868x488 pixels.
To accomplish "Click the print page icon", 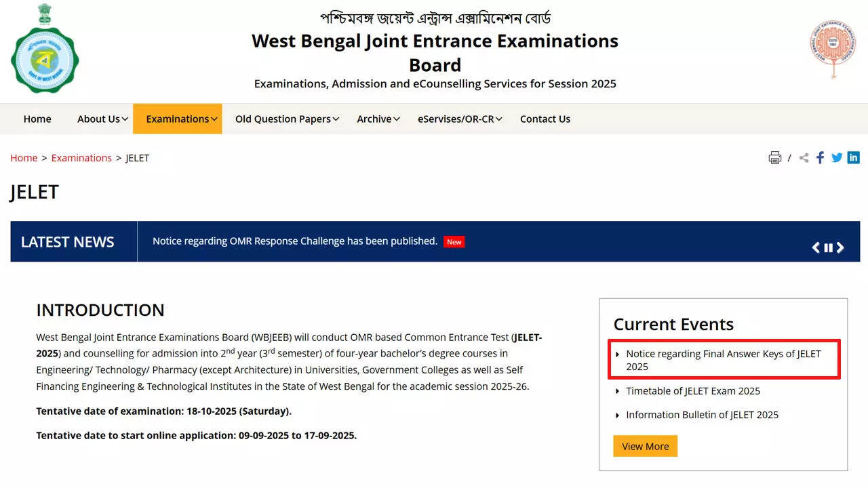I will (774, 158).
